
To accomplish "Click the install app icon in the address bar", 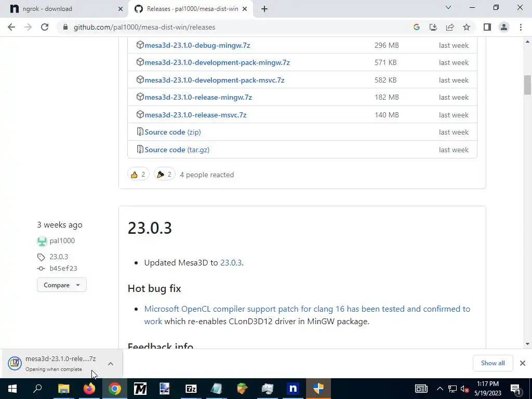I will click(433, 27).
